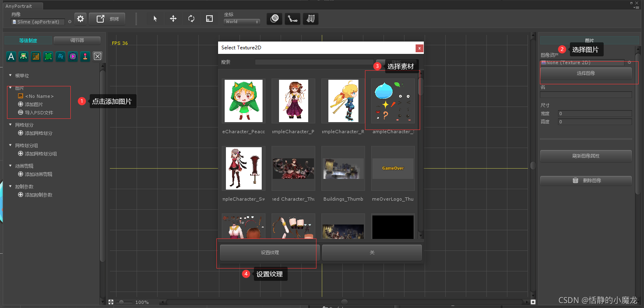The height and width of the screenshot is (308, 644).
Task: Collapse the 动画剪辑 tree section
Action: (11, 166)
